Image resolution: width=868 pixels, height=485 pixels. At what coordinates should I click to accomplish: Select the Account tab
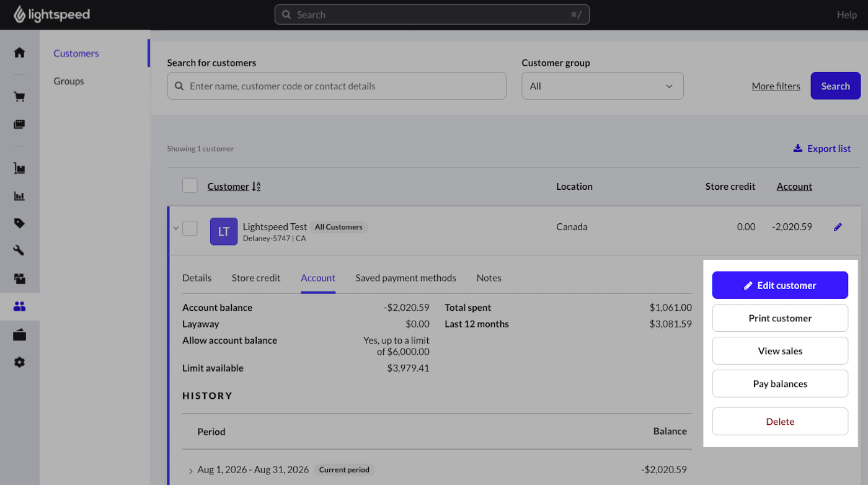318,278
